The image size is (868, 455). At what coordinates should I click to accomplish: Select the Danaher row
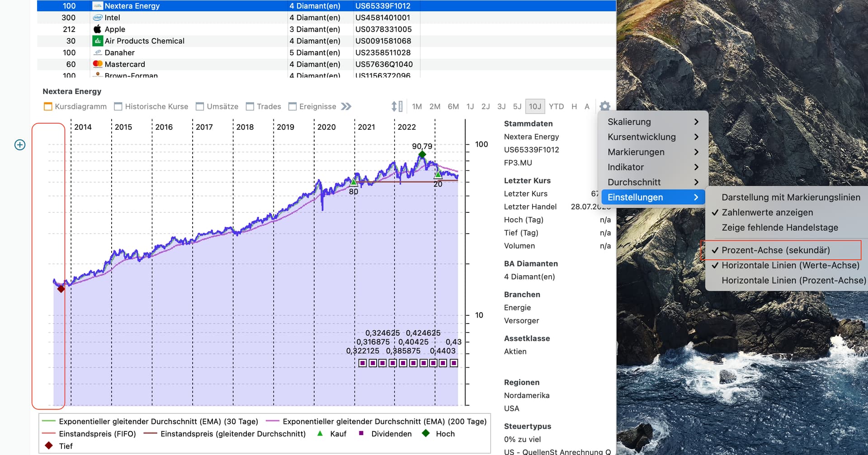(326, 53)
